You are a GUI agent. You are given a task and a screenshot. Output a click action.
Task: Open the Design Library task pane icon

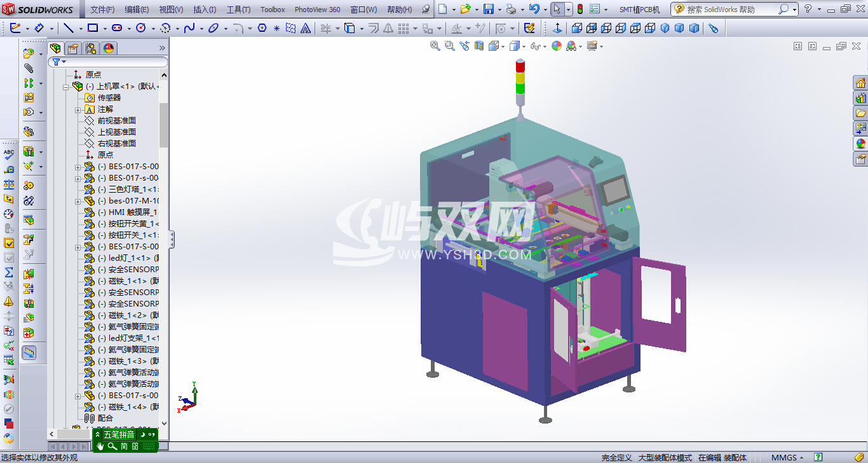click(x=860, y=99)
